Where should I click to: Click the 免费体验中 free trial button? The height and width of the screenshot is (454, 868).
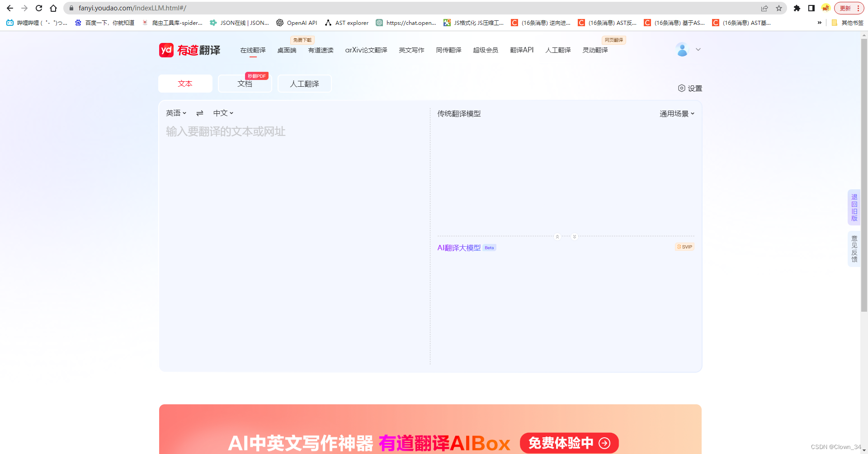[569, 443]
